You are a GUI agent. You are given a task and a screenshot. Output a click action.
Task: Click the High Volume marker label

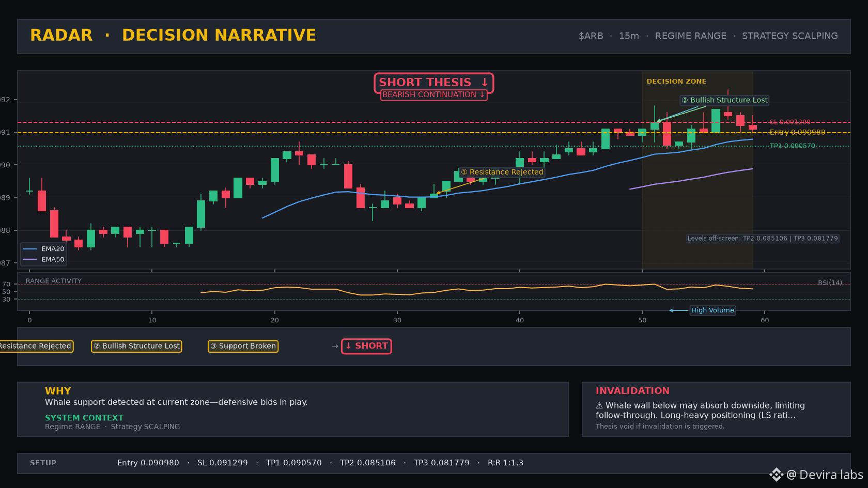click(x=712, y=310)
